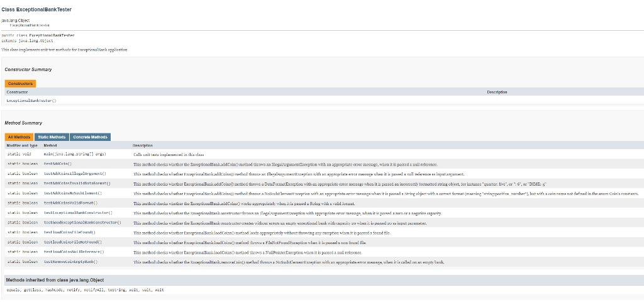Open the testLoadCoinsNullReference() method link

tap(74, 252)
